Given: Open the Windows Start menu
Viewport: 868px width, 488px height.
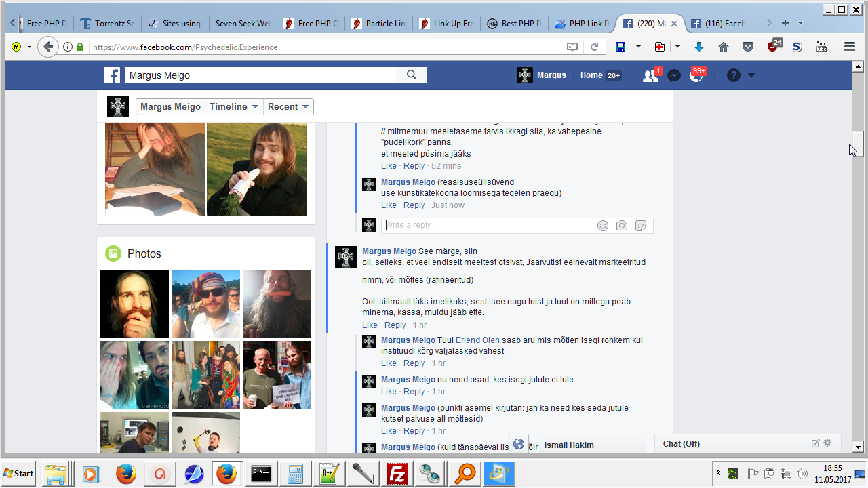Looking at the screenshot, I should point(19,473).
